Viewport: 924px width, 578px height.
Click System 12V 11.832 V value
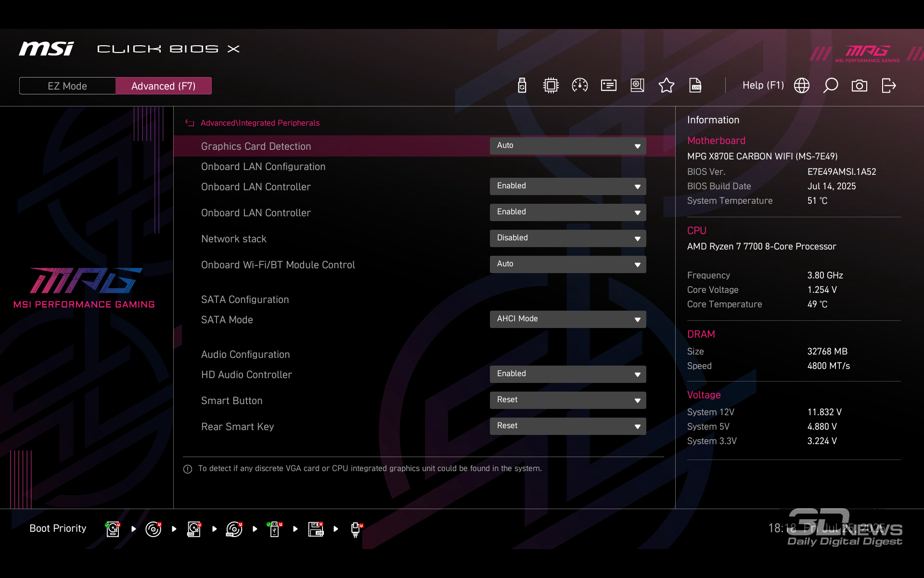[x=824, y=412]
